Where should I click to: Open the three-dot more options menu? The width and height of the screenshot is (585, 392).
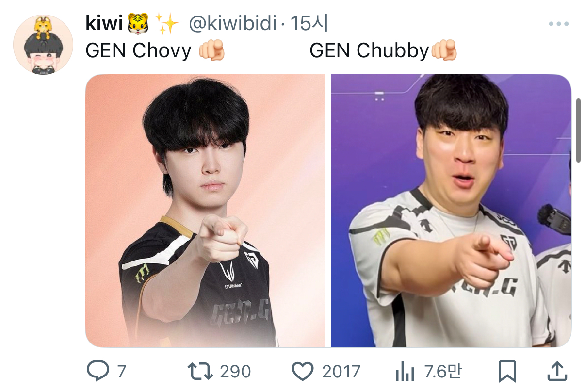click(558, 24)
